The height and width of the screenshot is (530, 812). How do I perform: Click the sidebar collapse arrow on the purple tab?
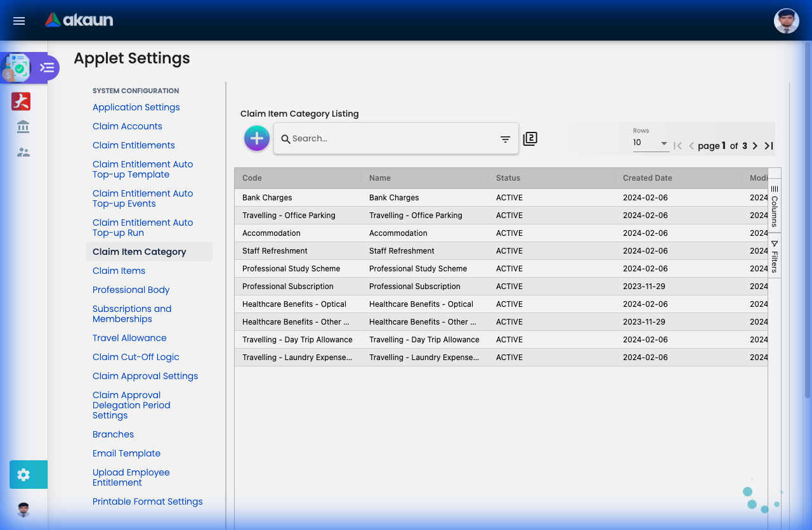(47, 67)
